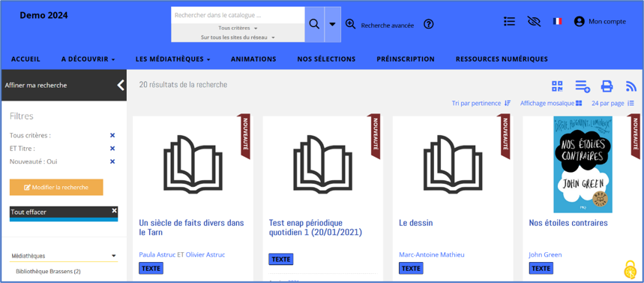Click author Olivier Astruc
Viewport: 644px width, 283px height.
point(205,254)
